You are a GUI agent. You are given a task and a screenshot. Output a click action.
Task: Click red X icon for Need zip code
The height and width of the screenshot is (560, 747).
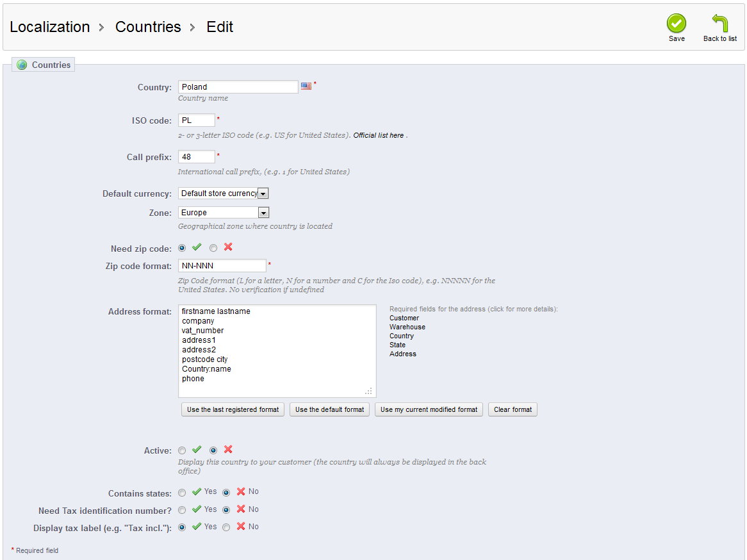228,247
